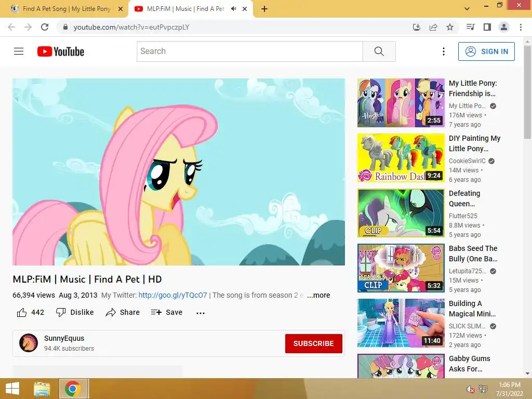Click Defeating Queen... video title
The width and height of the screenshot is (532, 399).
click(x=464, y=198)
